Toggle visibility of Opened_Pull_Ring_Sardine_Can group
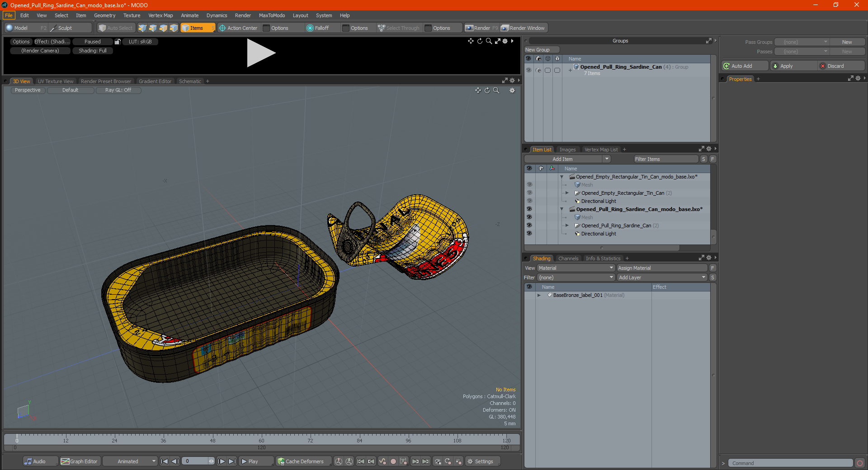Screen dimensions: 868x470 coord(528,70)
